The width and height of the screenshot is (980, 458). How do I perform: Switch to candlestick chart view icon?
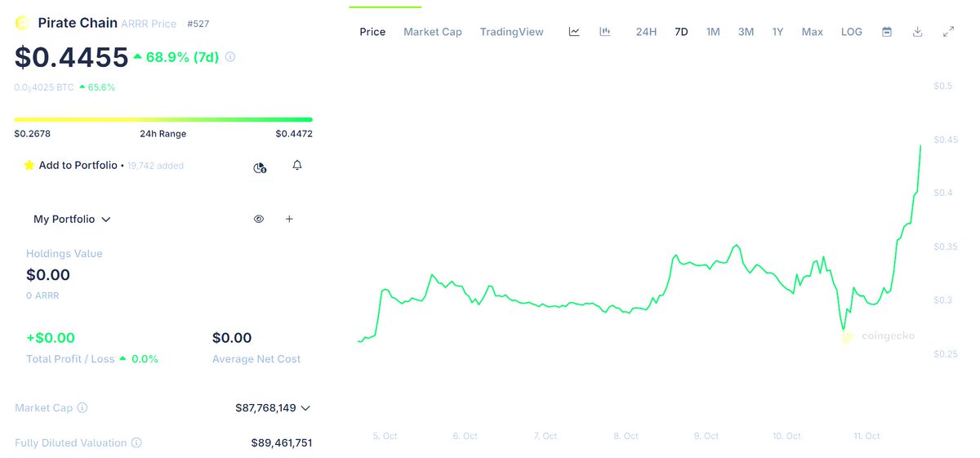point(605,32)
